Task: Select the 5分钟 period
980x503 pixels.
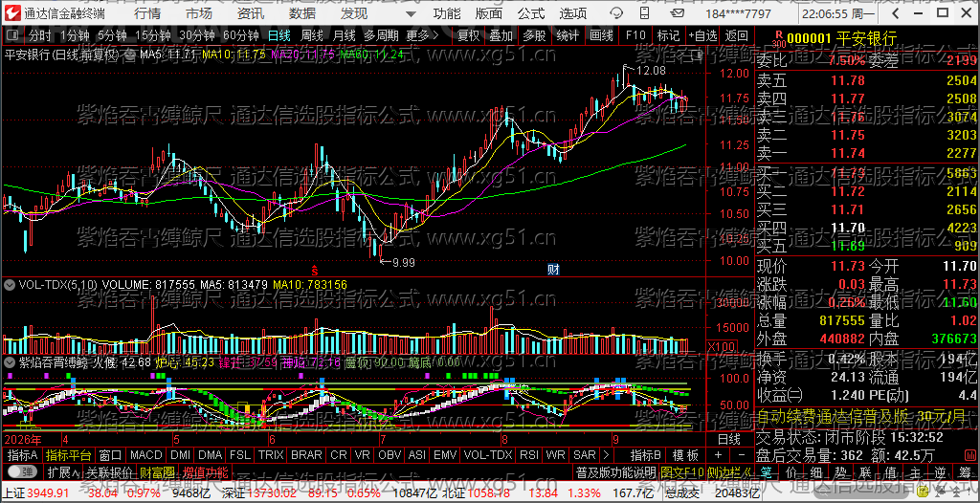Action: [x=113, y=35]
